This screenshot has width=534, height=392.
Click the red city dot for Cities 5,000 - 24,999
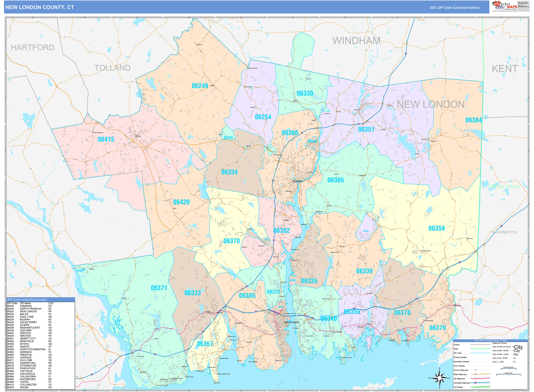tap(513, 358)
